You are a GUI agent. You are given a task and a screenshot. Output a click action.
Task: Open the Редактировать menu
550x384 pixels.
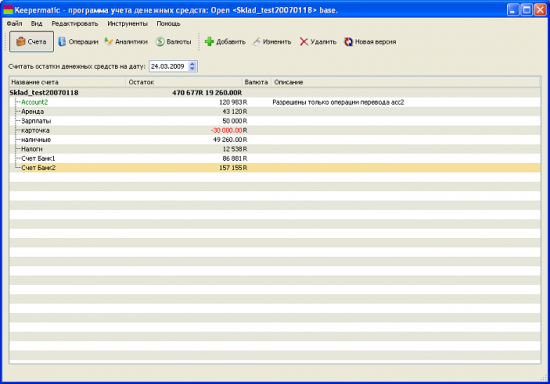pos(75,23)
